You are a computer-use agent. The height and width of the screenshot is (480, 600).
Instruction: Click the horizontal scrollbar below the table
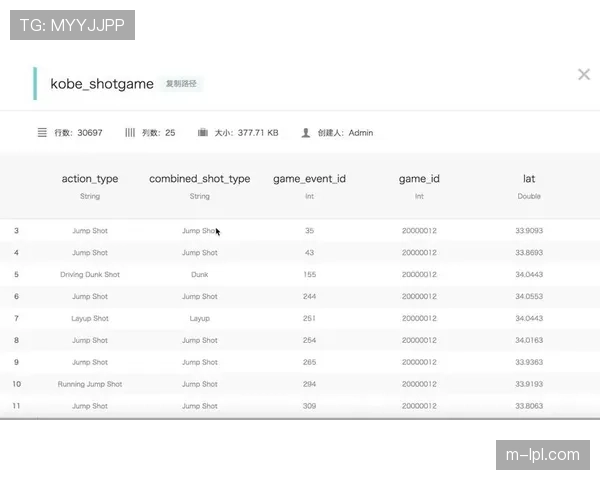click(x=300, y=421)
